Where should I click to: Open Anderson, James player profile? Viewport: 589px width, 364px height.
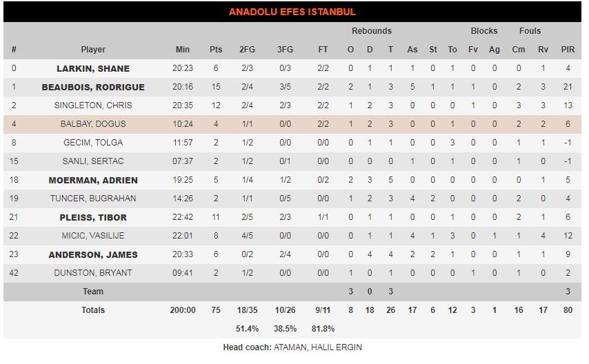[x=93, y=254]
